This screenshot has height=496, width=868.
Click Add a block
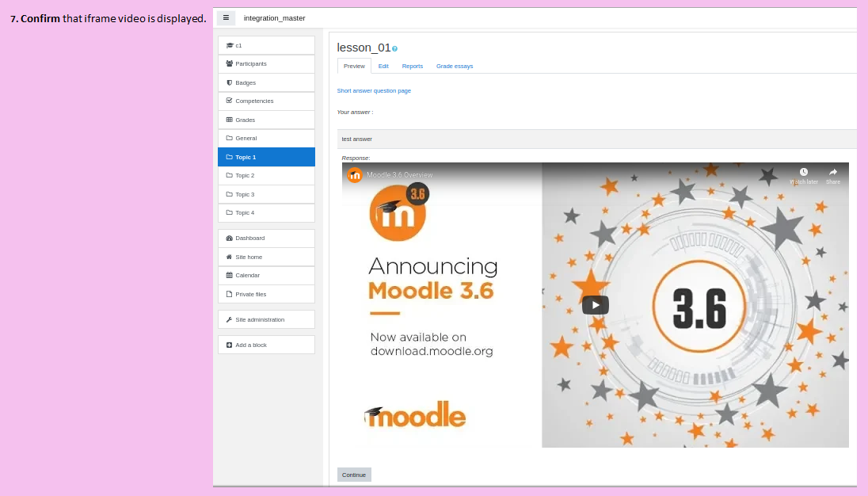tap(266, 345)
